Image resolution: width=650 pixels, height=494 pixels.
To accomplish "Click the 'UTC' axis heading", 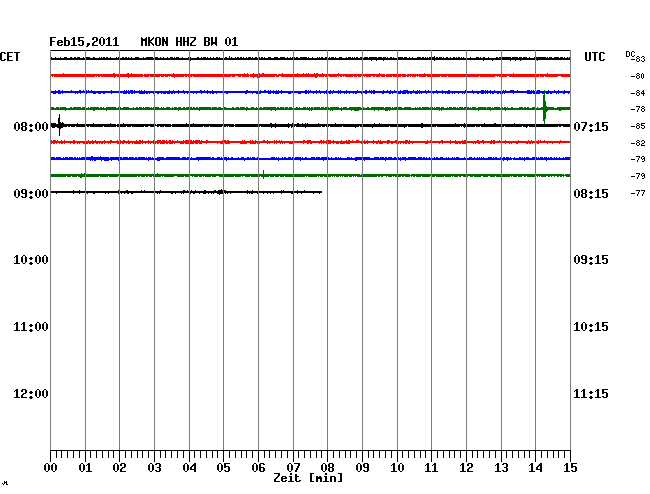I will tap(594, 57).
